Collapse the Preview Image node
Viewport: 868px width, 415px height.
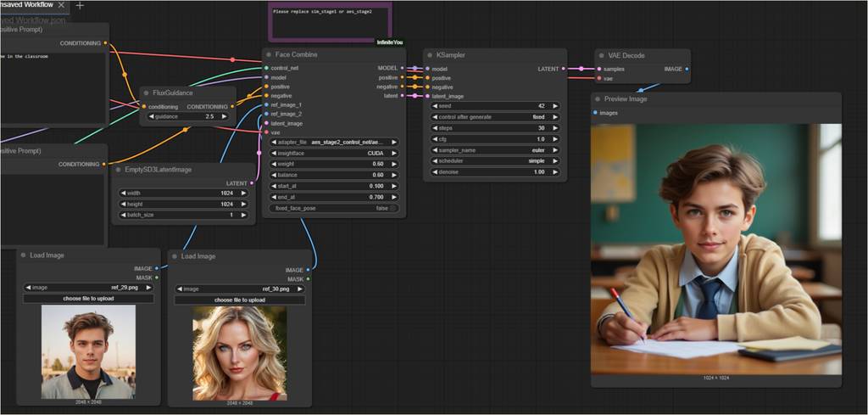tap(598, 99)
